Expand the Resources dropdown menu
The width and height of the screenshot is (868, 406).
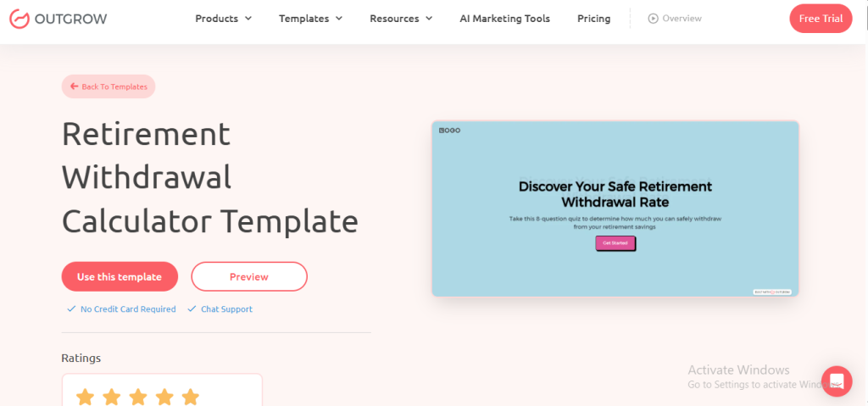(x=401, y=19)
